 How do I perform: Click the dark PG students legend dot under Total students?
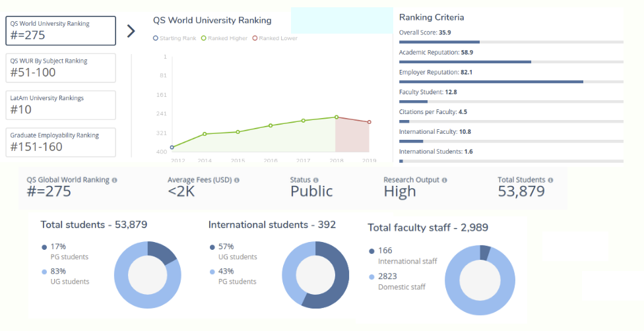click(x=44, y=247)
